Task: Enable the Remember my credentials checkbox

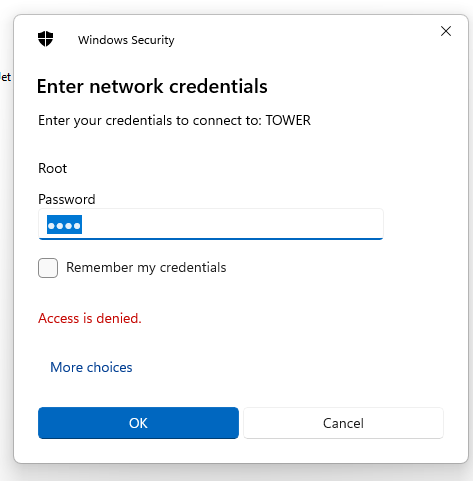Action: (x=48, y=268)
